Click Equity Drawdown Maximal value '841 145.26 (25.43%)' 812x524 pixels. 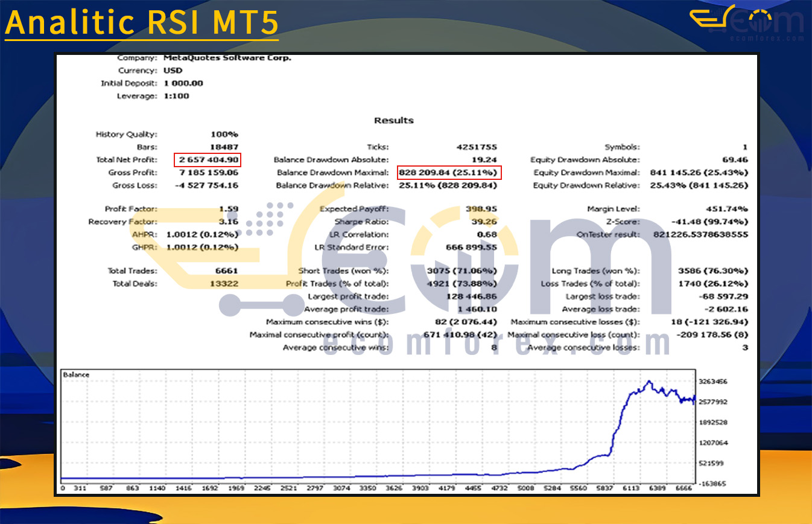(x=699, y=173)
